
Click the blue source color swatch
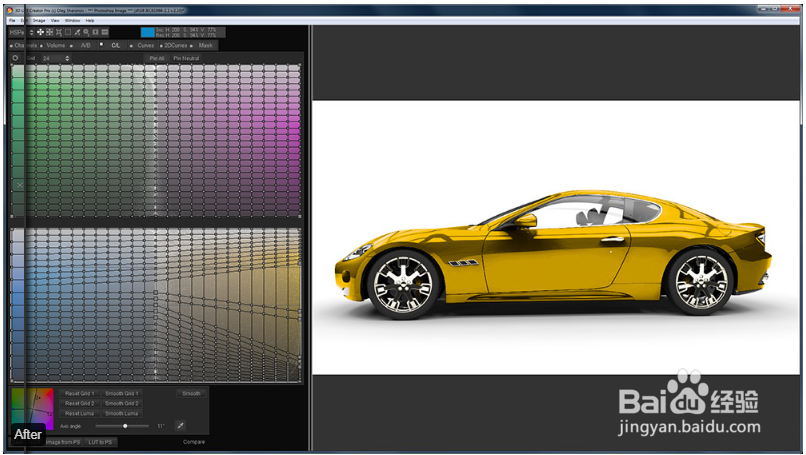(x=148, y=32)
